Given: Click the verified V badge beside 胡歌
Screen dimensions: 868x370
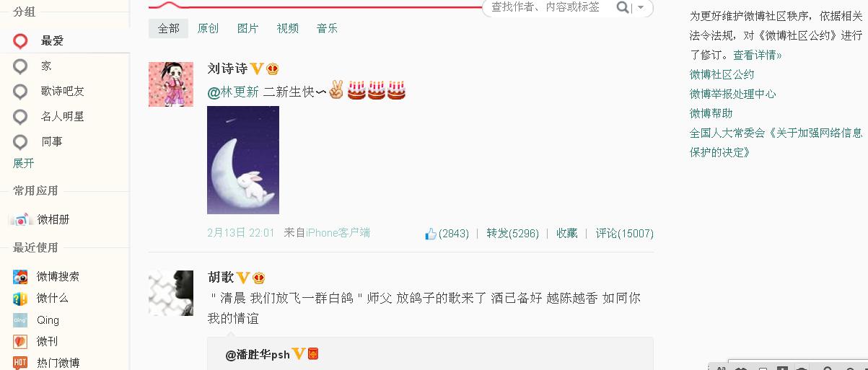Looking at the screenshot, I should [x=243, y=278].
